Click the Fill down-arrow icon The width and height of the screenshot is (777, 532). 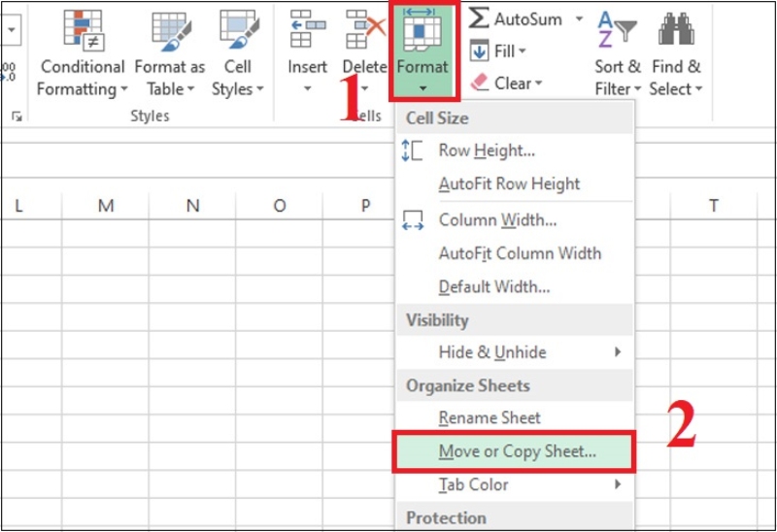479,50
